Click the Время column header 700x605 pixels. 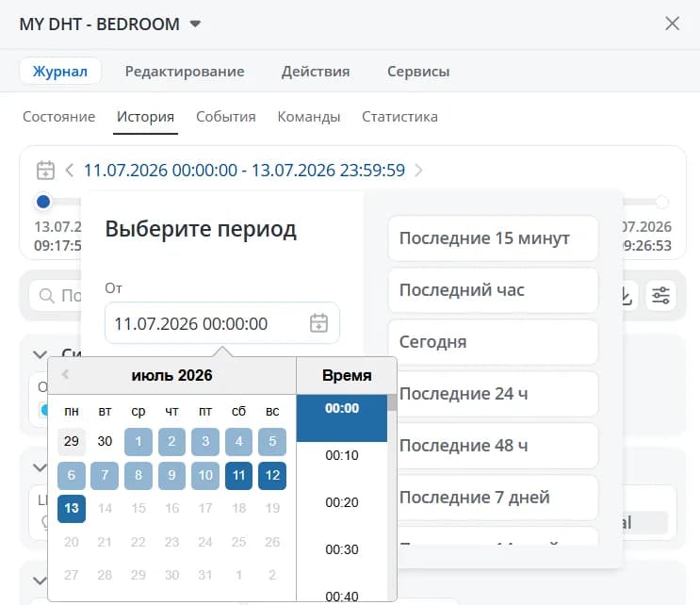tap(347, 375)
